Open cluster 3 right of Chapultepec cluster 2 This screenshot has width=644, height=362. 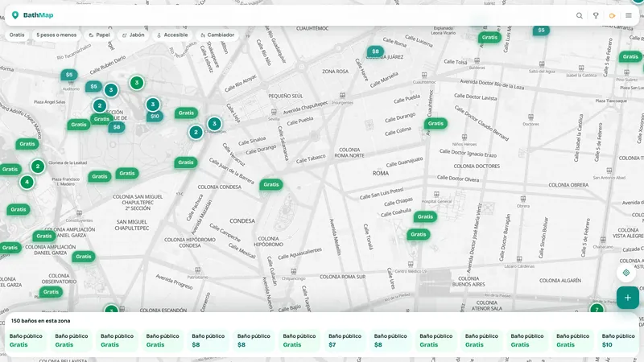(214, 124)
